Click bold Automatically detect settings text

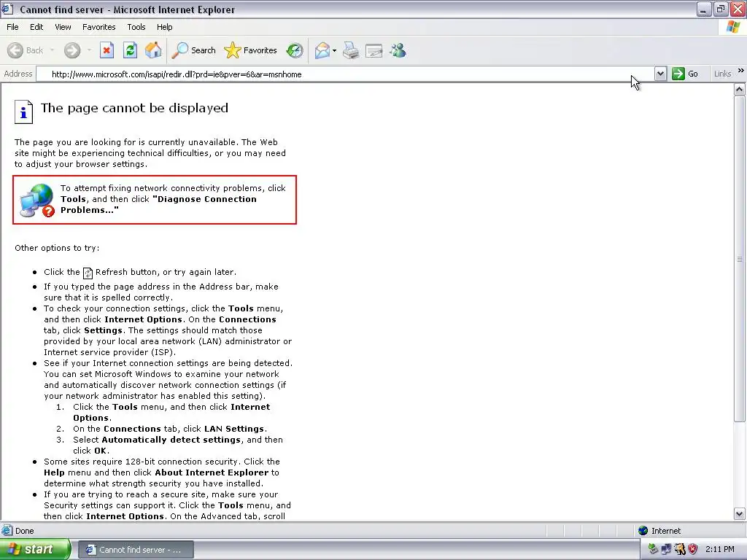pos(171,440)
